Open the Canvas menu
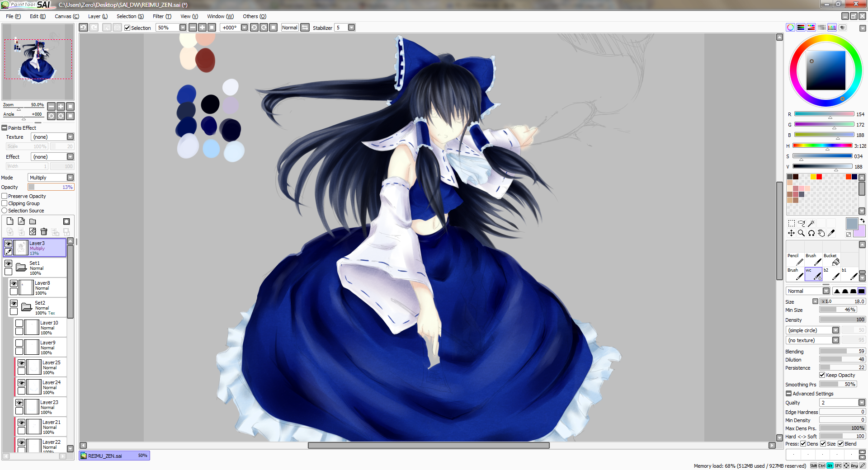Screen dimensions: 868x470 click(67, 16)
